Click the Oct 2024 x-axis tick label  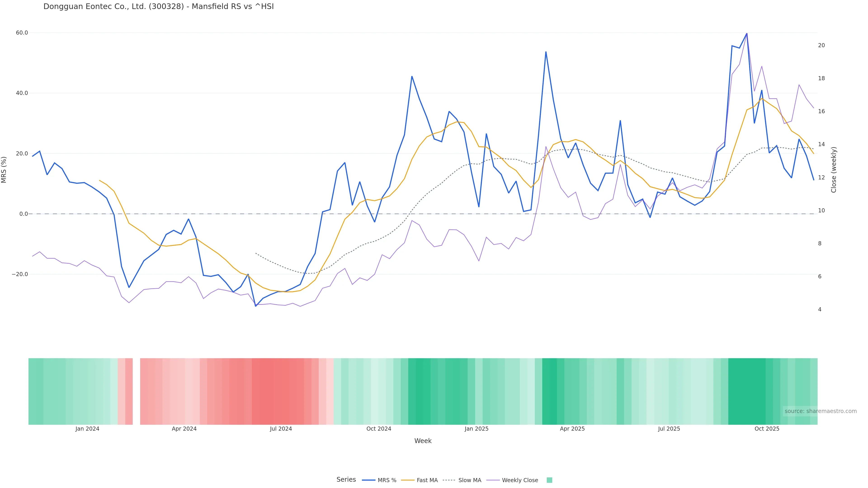(379, 429)
